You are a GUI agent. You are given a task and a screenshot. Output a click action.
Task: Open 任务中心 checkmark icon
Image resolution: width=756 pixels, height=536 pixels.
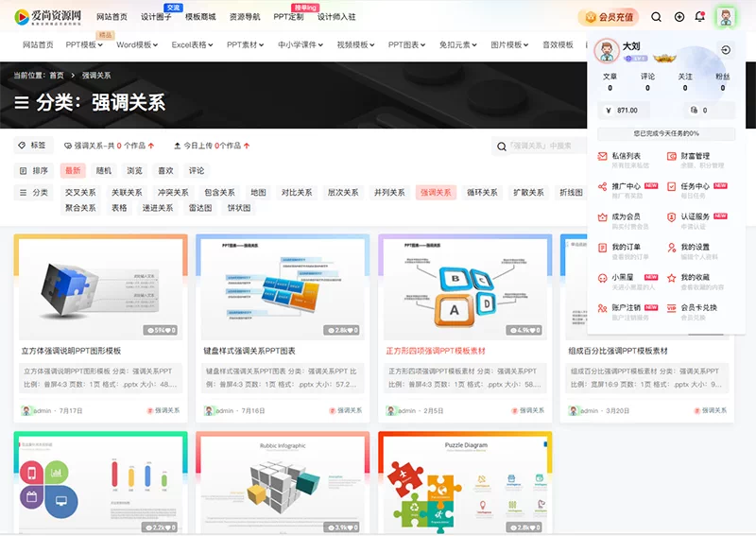671,186
